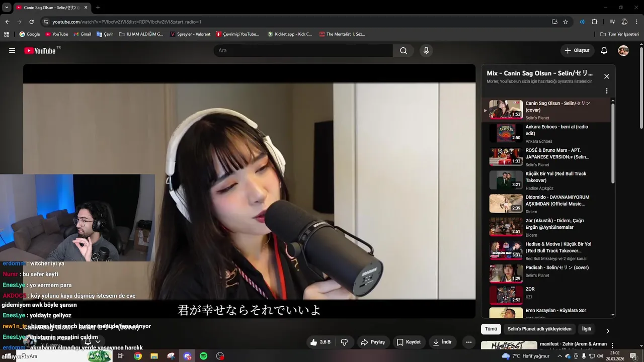The image size is (644, 362).
Task: Open The Mentalist 1. Sez... bookmark
Action: coord(342,34)
